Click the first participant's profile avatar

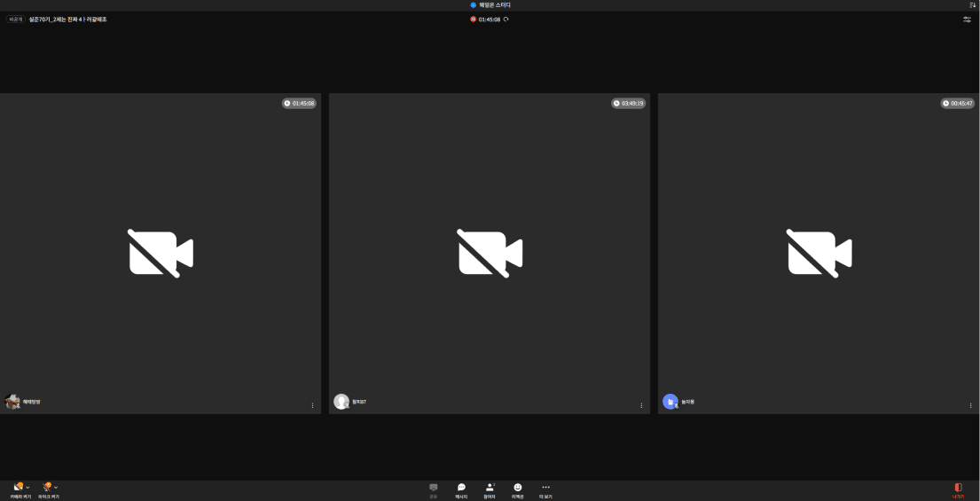(12, 402)
